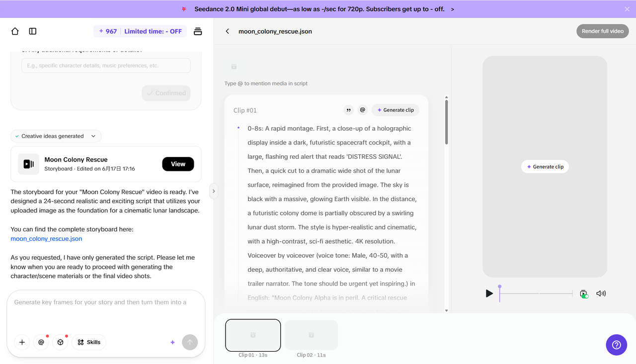Click the script panel scrollbar
This screenshot has height=364, width=636.
[446, 122]
